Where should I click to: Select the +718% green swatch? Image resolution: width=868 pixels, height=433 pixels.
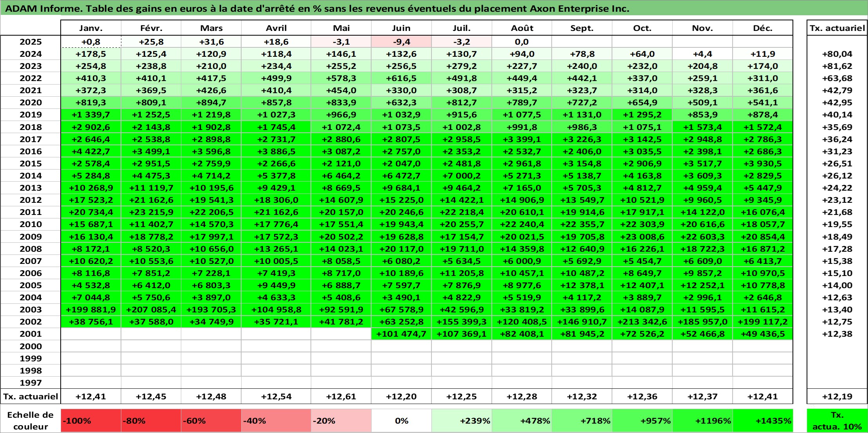(x=582, y=421)
